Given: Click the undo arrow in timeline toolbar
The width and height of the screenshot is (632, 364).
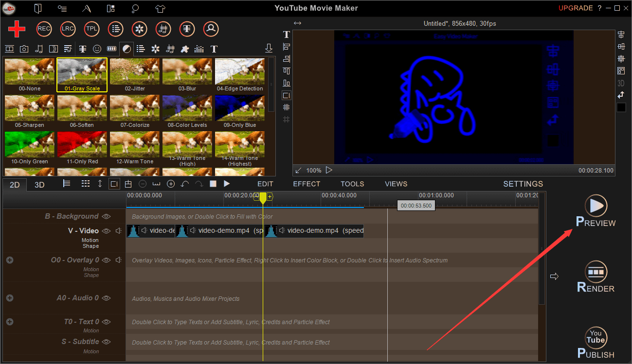Looking at the screenshot, I should tap(185, 184).
